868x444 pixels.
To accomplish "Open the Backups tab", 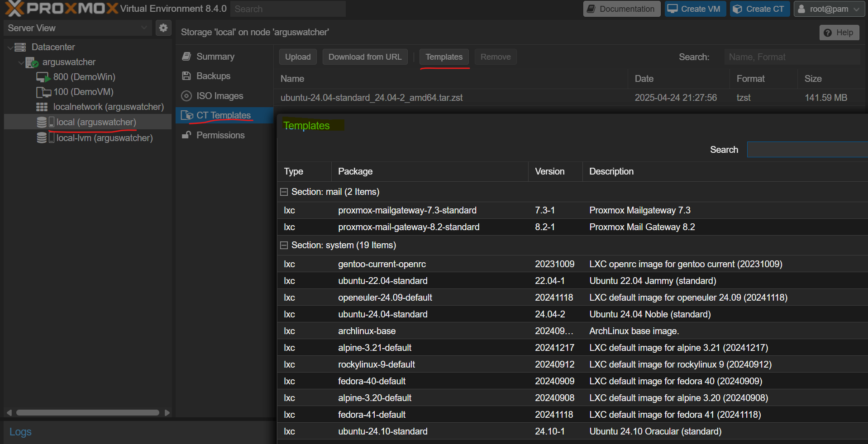I will coord(224,76).
